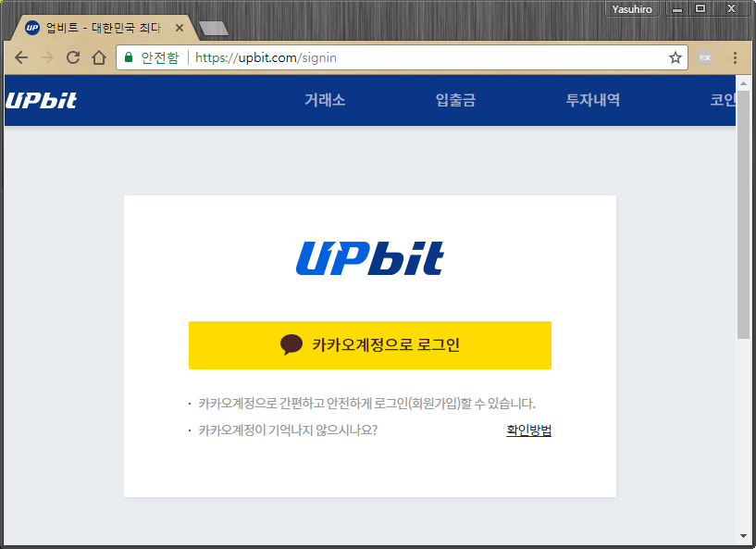Click the 카카오계정으로 간편하고 안전하게 로그인 text
Viewport: 756px width, 549px height.
(367, 404)
